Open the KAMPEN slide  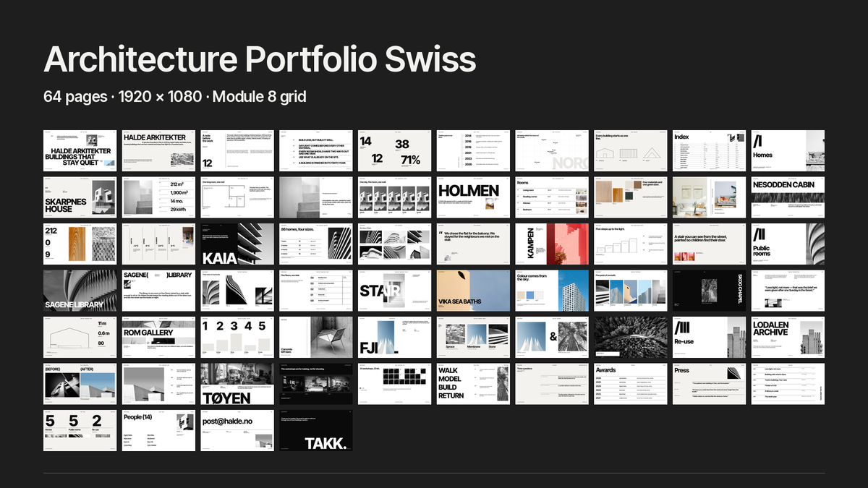pyautogui.click(x=552, y=244)
